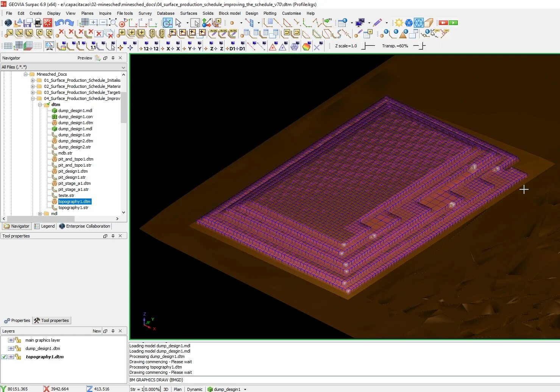
Task: Undo the last action with the Undo arrow
Action: point(59,23)
